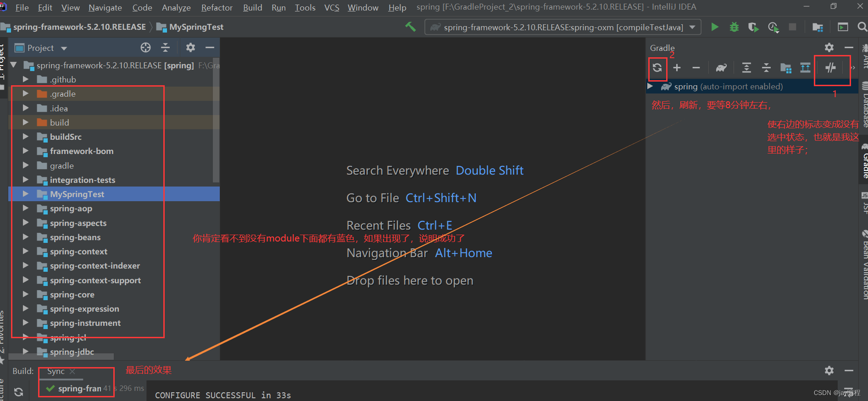The width and height of the screenshot is (868, 401).
Task: Expand the .github folder
Action: pyautogui.click(x=26, y=79)
